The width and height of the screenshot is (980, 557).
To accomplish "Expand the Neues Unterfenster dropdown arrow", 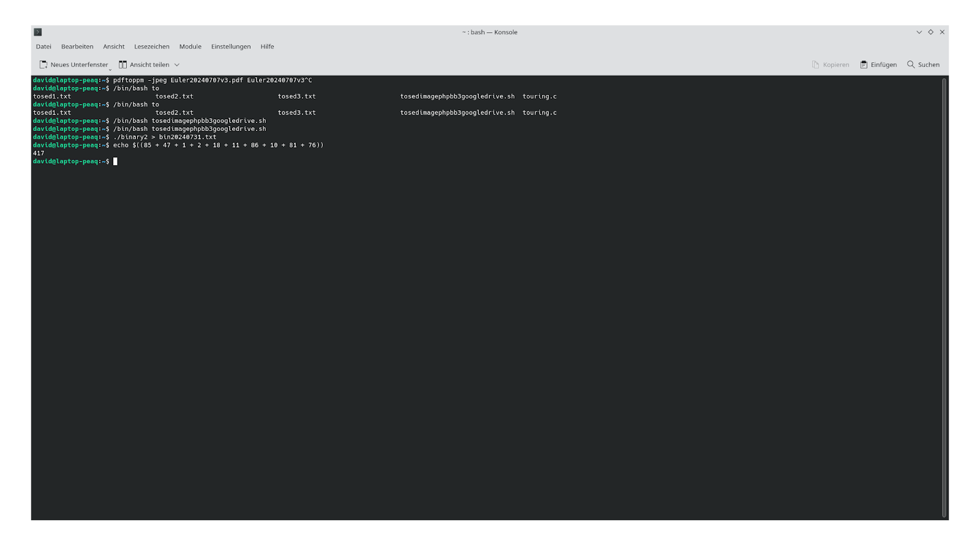I will pyautogui.click(x=110, y=69).
